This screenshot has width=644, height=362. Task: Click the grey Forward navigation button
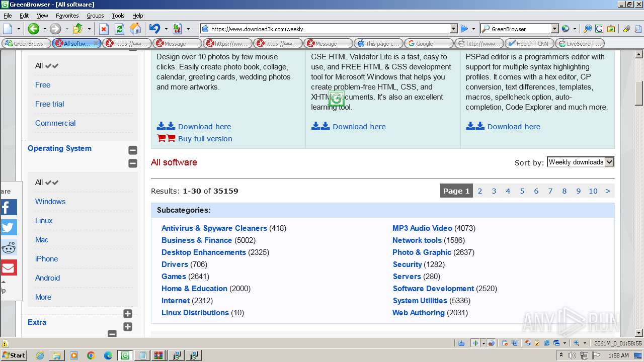55,29
